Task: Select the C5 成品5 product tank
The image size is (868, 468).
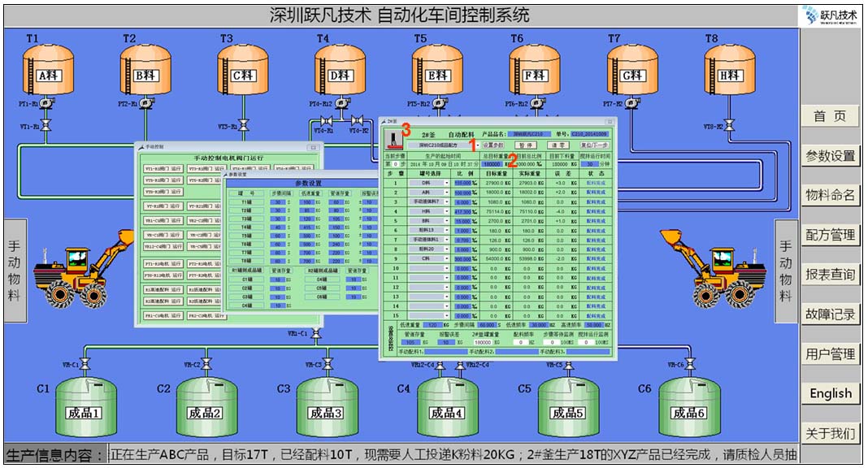Action: pos(568,407)
